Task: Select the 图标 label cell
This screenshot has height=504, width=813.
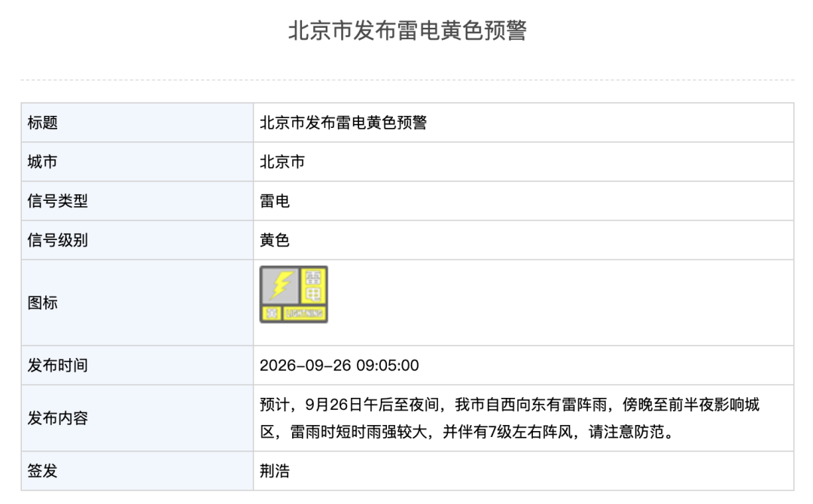Action: (137, 303)
